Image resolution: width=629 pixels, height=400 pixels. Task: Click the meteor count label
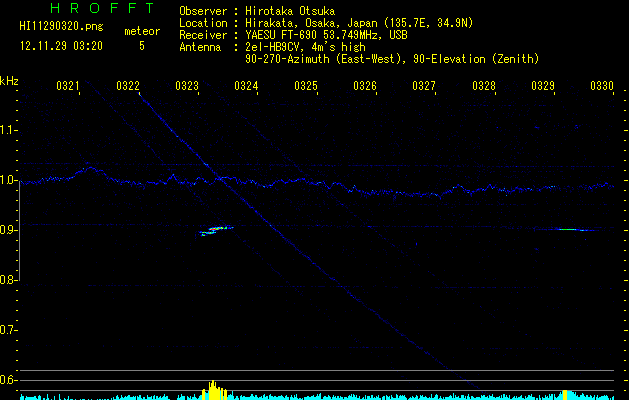pos(142,31)
